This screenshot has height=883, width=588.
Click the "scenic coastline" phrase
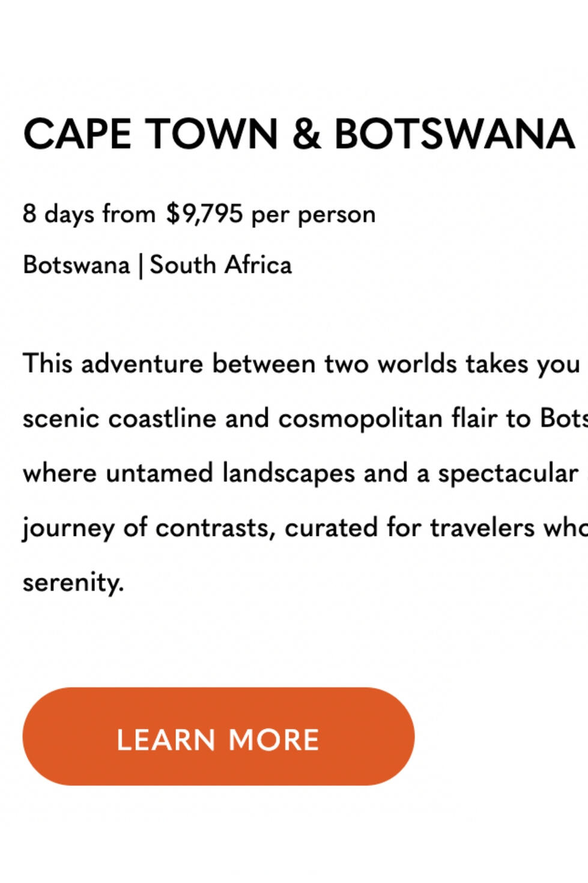[x=119, y=418]
